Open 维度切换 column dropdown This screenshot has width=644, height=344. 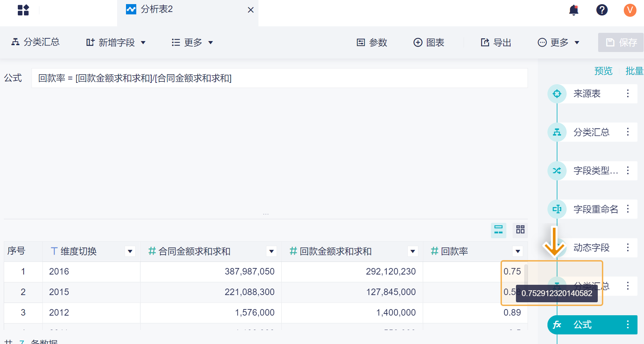tap(130, 252)
